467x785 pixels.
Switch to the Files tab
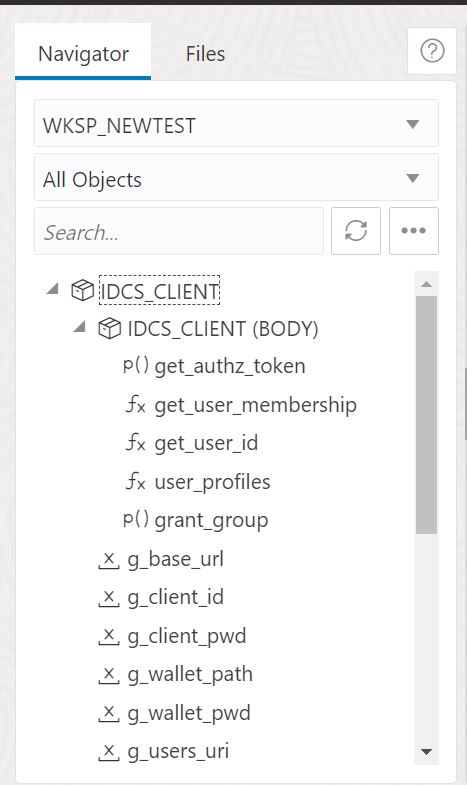tap(205, 54)
